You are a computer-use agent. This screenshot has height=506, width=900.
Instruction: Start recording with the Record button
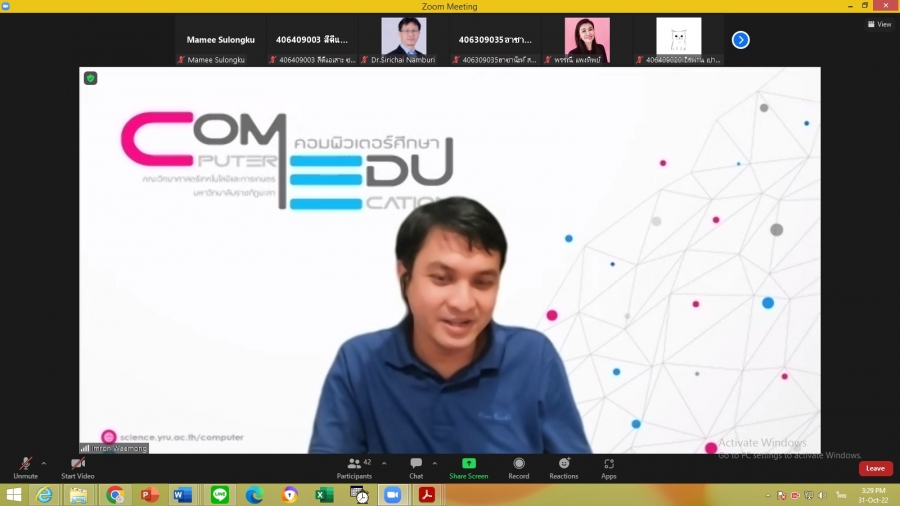(x=519, y=467)
